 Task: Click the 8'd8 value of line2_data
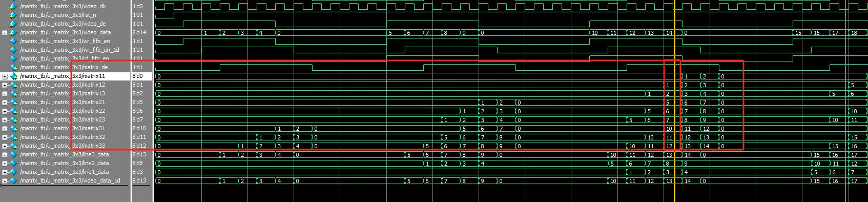tap(138, 163)
